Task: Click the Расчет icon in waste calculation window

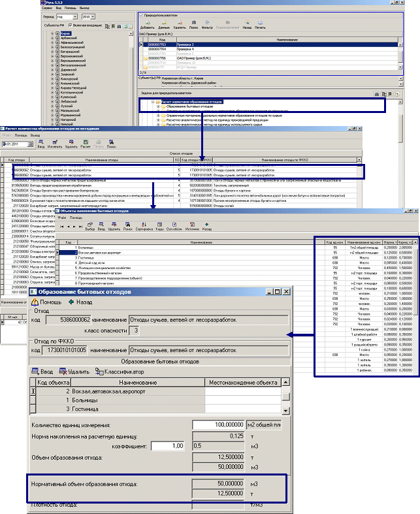Action: click(x=86, y=146)
